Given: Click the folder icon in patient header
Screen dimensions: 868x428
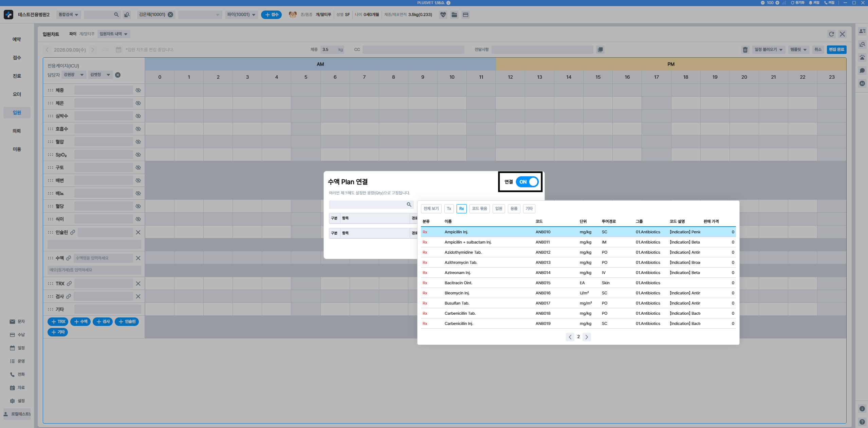Looking at the screenshot, I should click(454, 15).
